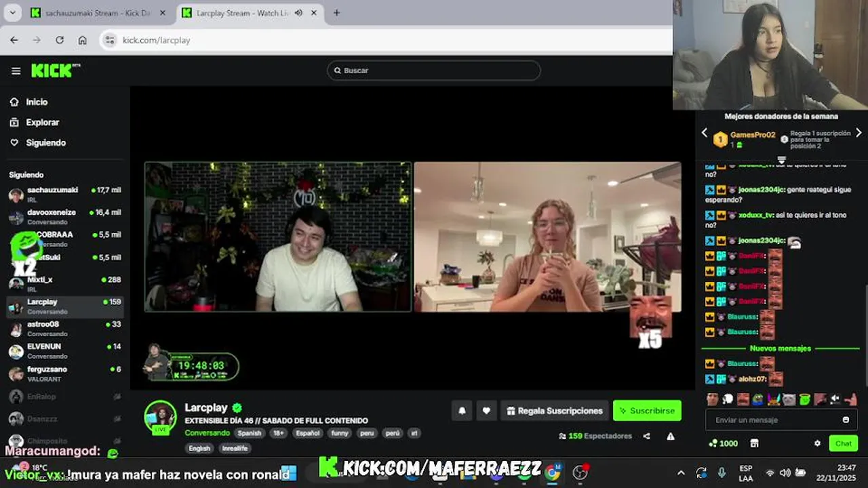The width and height of the screenshot is (868, 488).
Task: Select the English tag
Action: pyautogui.click(x=199, y=448)
